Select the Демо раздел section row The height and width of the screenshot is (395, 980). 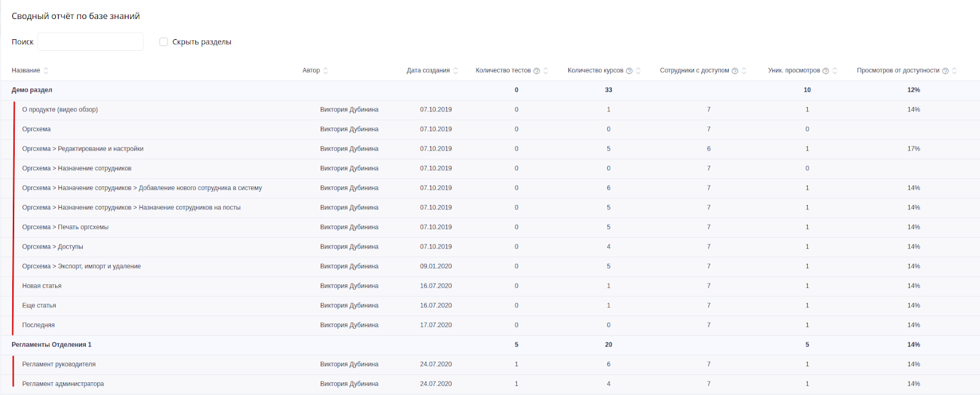point(32,90)
